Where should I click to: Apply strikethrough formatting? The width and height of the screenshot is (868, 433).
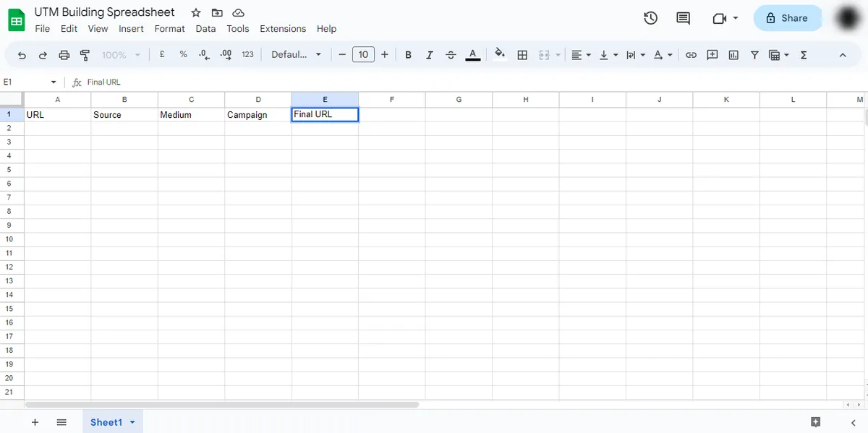point(451,54)
